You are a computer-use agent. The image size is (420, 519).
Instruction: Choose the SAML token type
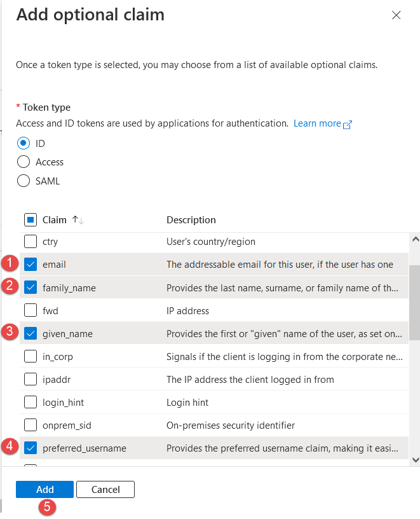click(24, 181)
